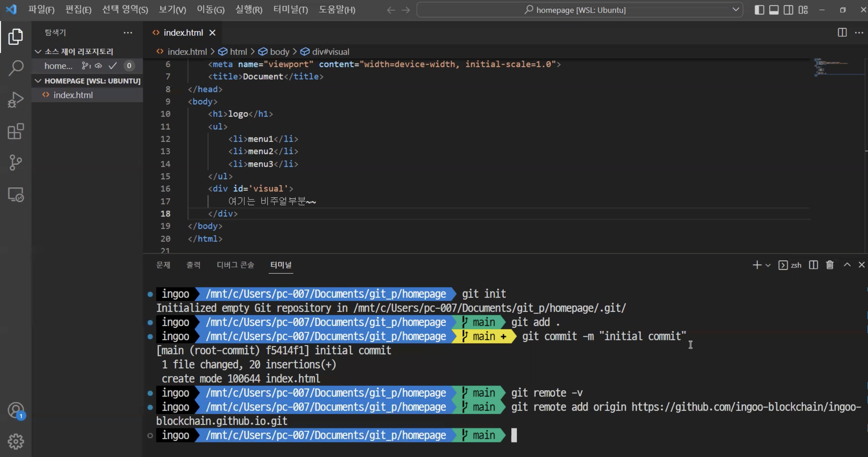
Task: Toggle secondary side bar visibility
Action: click(x=788, y=10)
